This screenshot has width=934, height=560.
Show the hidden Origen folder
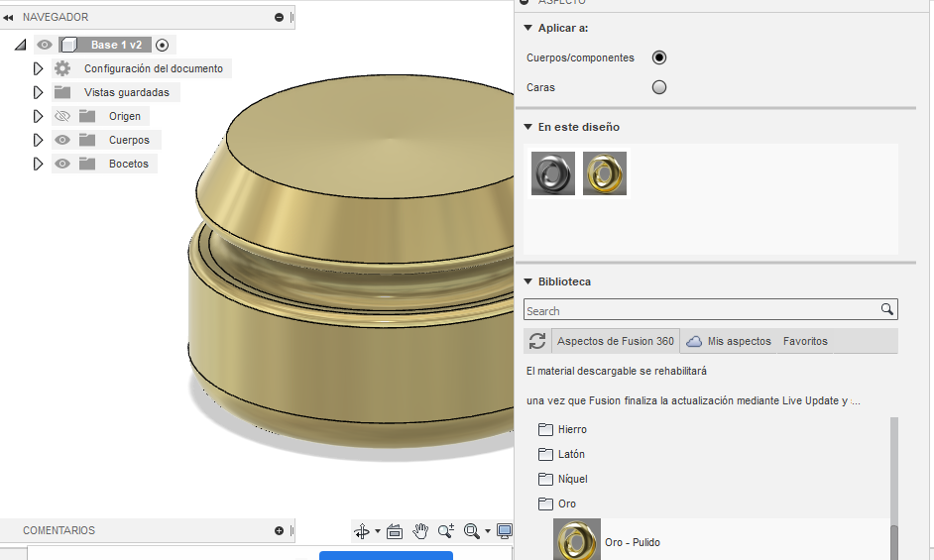pyautogui.click(x=62, y=116)
